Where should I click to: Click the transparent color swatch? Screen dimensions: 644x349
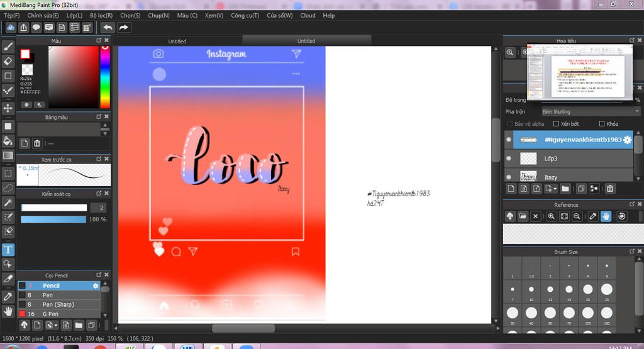pyautogui.click(x=27, y=69)
